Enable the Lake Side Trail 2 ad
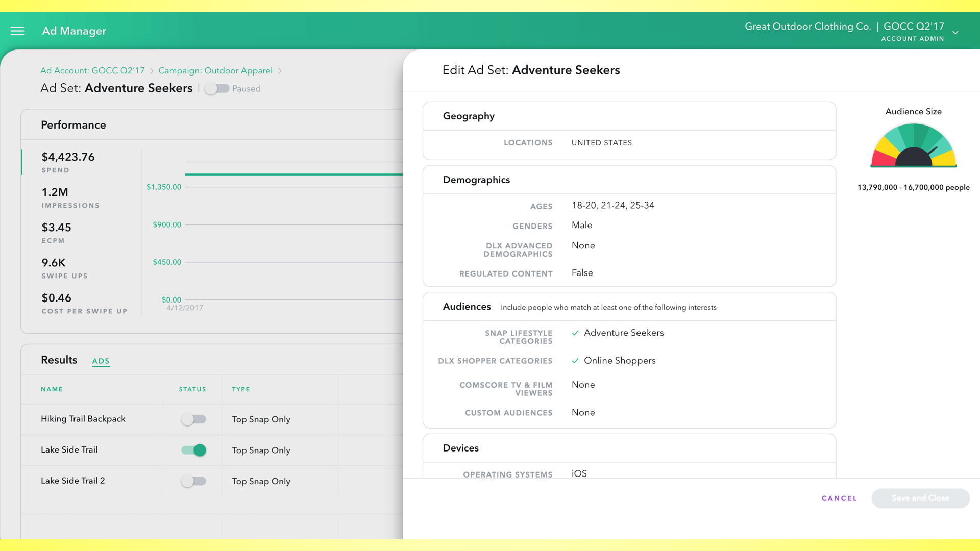Image resolution: width=980 pixels, height=551 pixels. (x=193, y=481)
